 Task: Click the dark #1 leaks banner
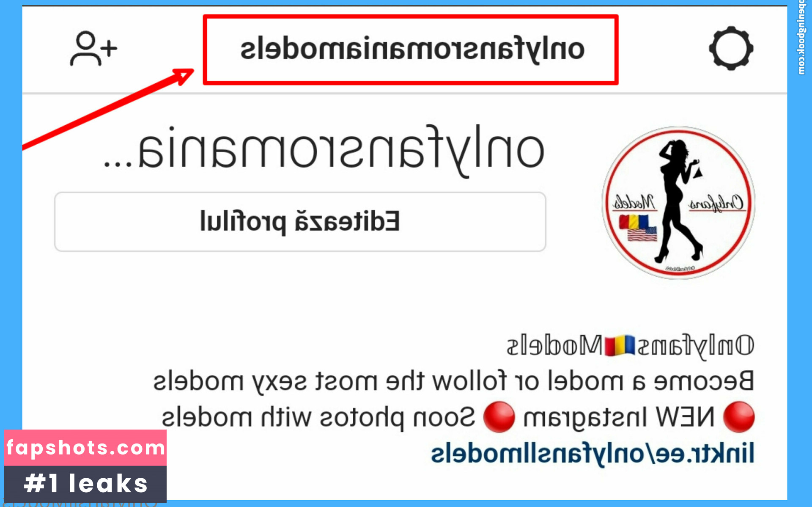(x=85, y=484)
